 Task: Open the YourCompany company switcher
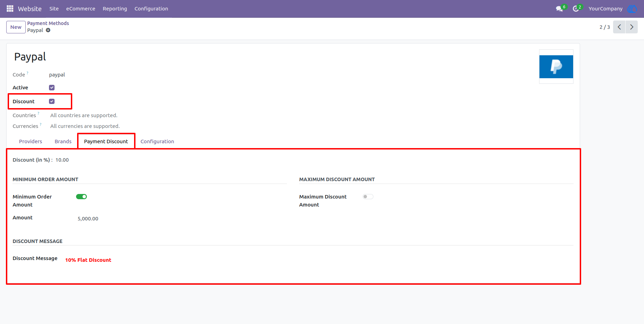[605, 9]
